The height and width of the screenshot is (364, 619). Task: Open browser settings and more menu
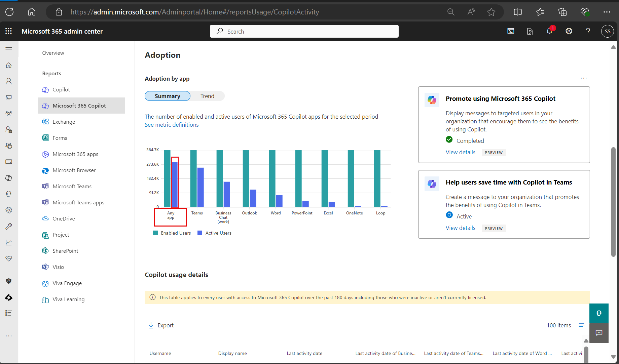point(607,12)
